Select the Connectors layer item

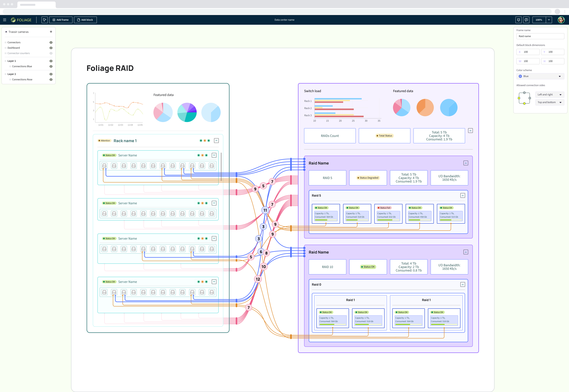tap(14, 42)
